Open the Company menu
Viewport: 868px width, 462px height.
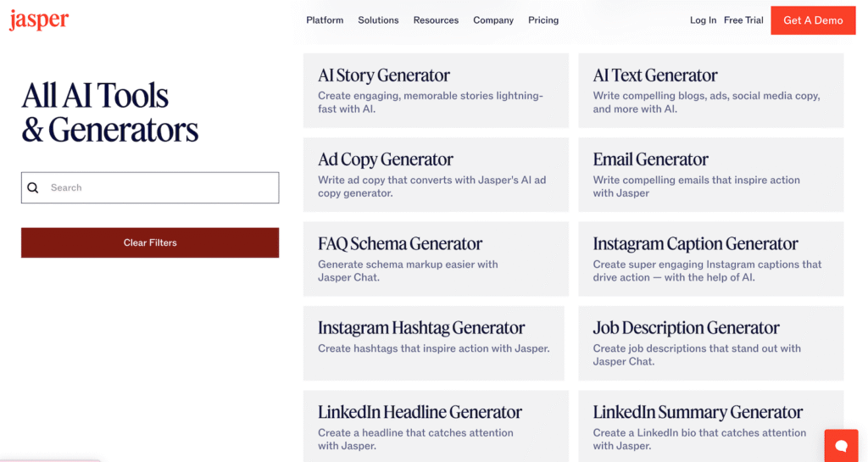pos(493,20)
